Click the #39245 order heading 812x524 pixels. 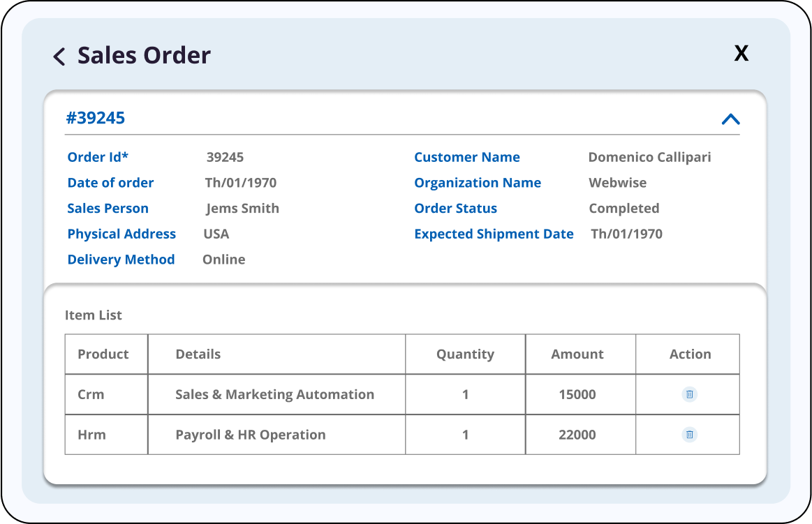click(x=96, y=118)
